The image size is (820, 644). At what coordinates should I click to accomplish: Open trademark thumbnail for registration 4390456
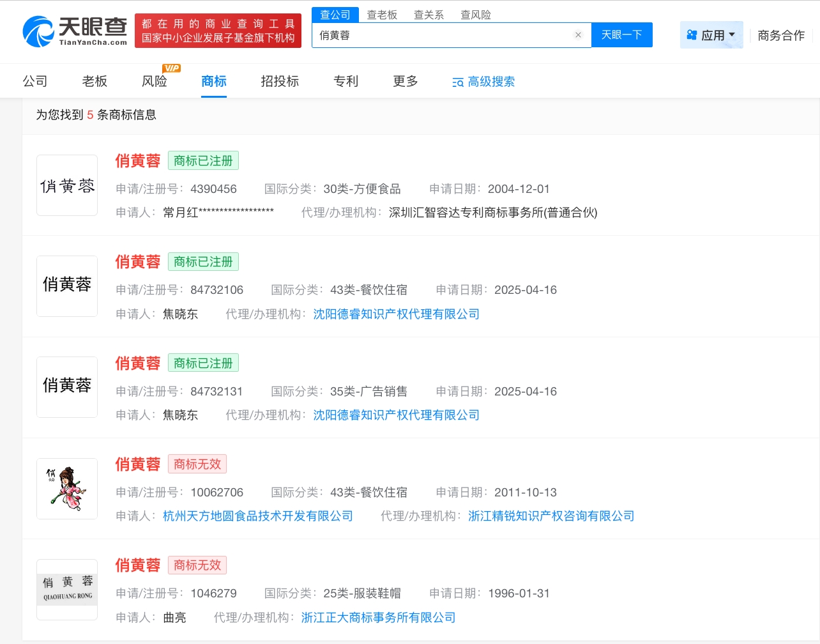click(67, 185)
